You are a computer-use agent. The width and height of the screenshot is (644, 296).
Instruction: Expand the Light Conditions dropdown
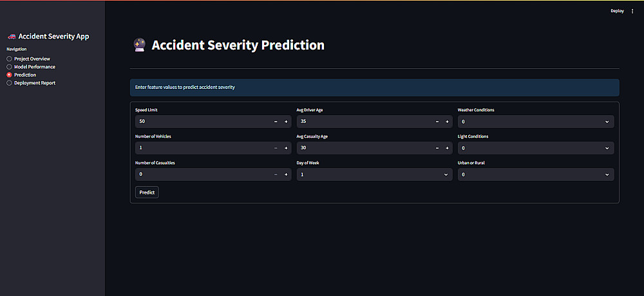pos(536,148)
